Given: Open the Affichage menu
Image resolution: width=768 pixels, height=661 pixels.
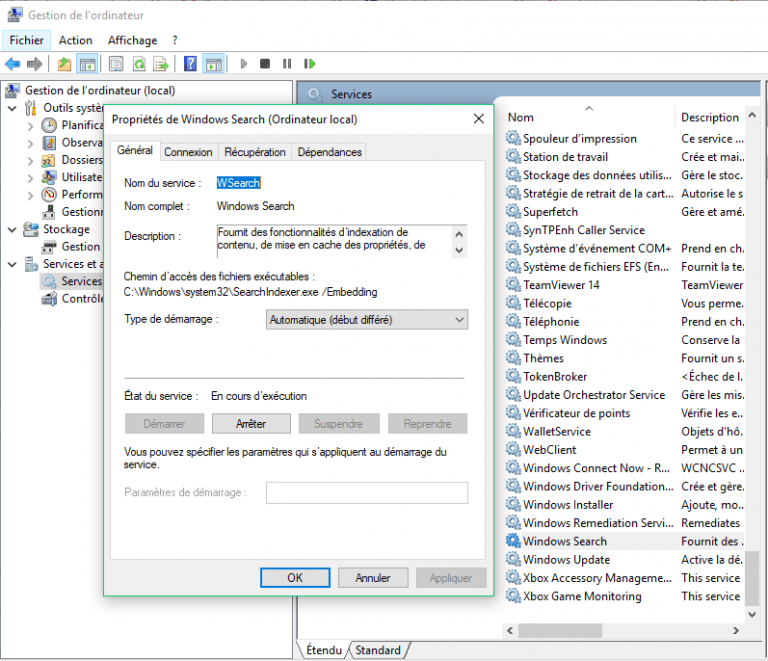Looking at the screenshot, I should [x=132, y=40].
